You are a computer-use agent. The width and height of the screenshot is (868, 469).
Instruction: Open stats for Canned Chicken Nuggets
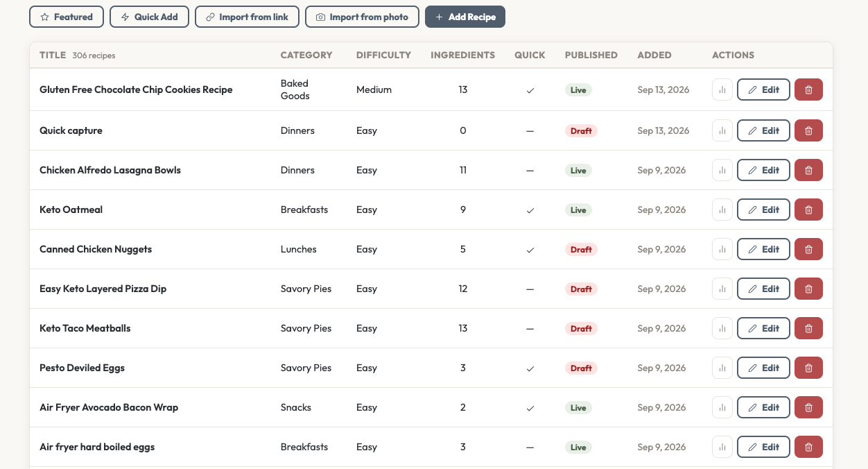[x=722, y=249]
